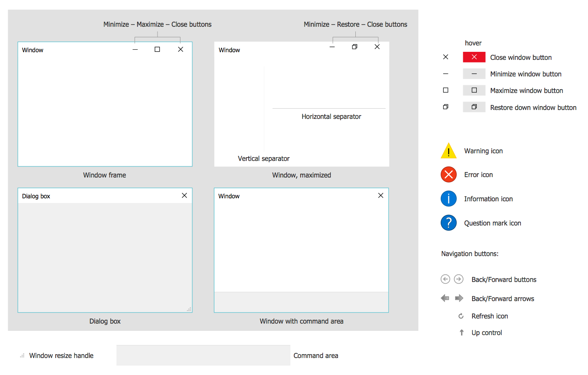Viewport: 588px width, 375px height.
Task: Click Restore button in the maximized Window
Action: coord(354,47)
